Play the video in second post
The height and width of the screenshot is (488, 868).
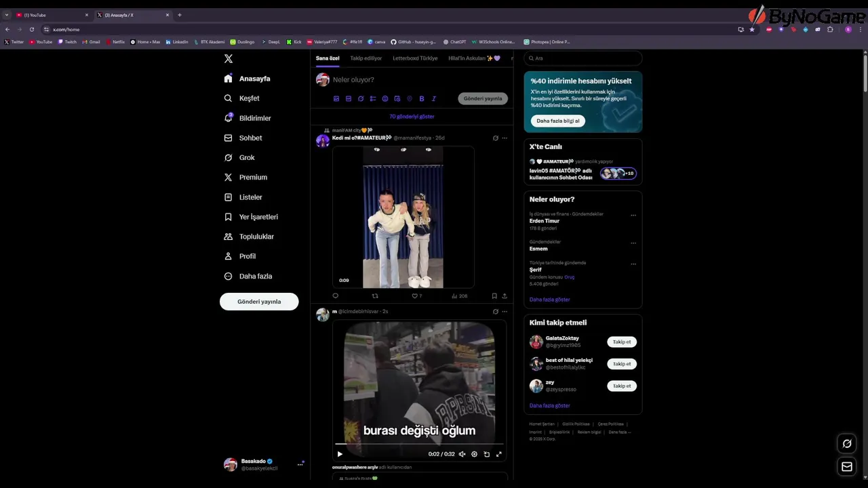tap(340, 454)
